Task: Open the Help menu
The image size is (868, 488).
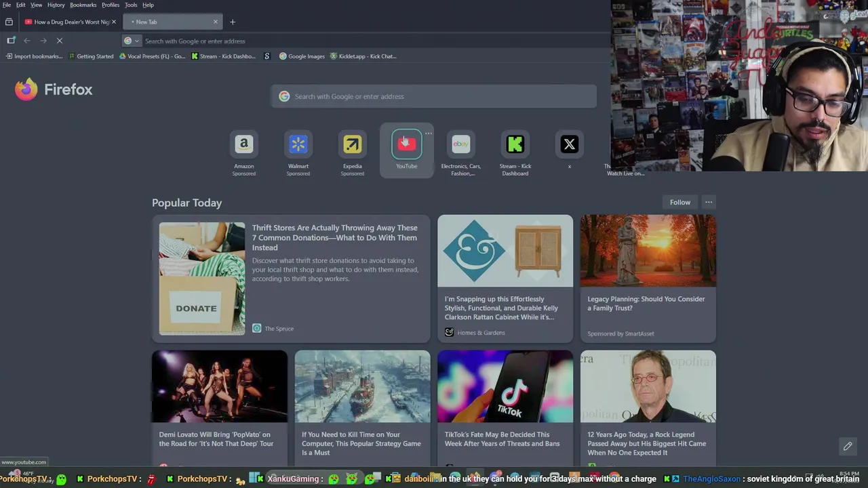Action: 148,5
